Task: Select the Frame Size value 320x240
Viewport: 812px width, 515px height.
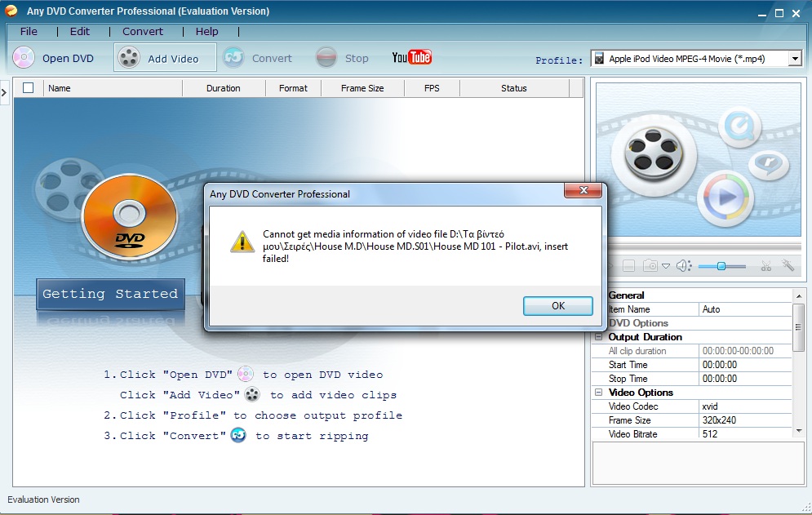Action: [x=745, y=420]
